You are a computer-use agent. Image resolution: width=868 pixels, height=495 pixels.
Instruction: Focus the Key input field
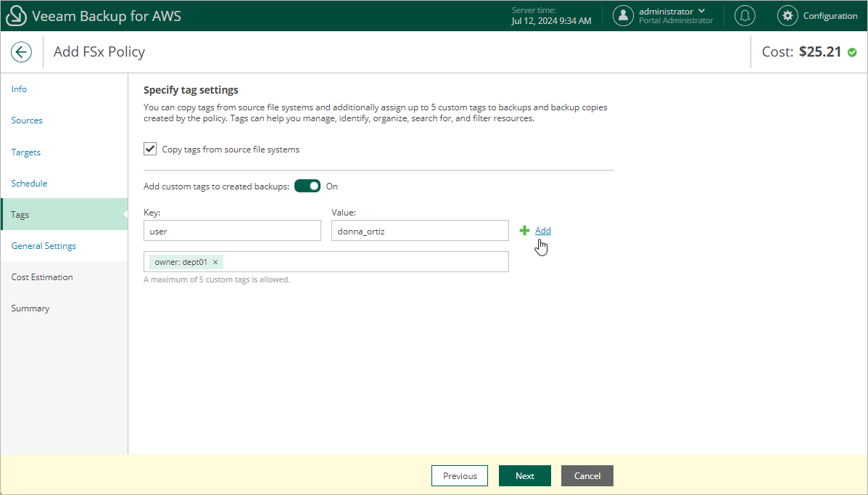(232, 231)
